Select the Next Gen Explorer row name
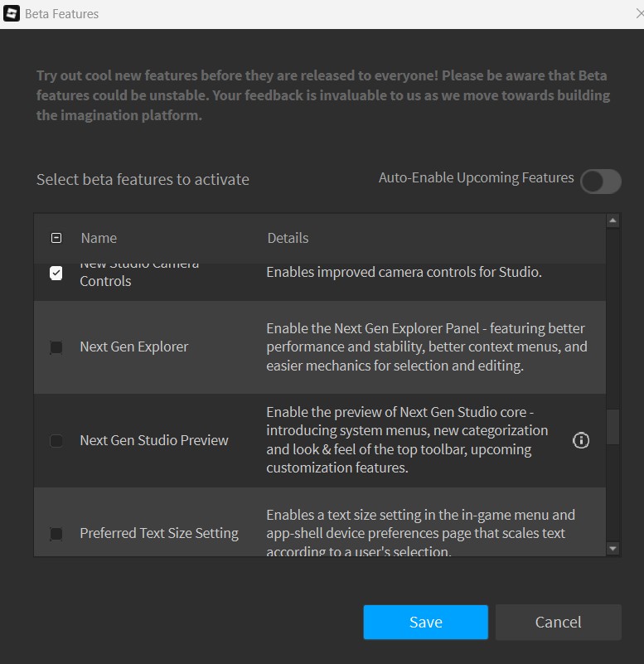The width and height of the screenshot is (644, 664). (134, 347)
